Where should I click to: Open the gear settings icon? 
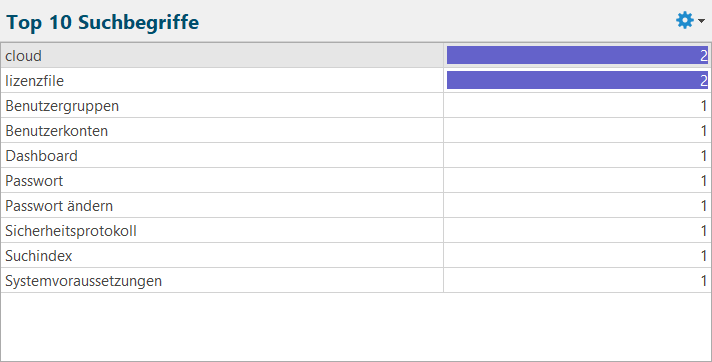pos(684,20)
